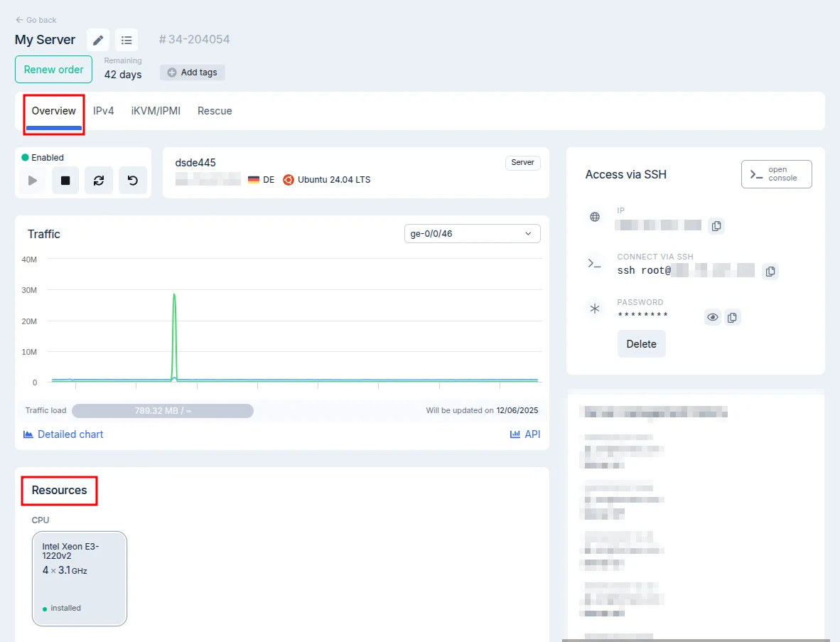Click the reboot server circular arrows icon
840x642 pixels.
[99, 181]
